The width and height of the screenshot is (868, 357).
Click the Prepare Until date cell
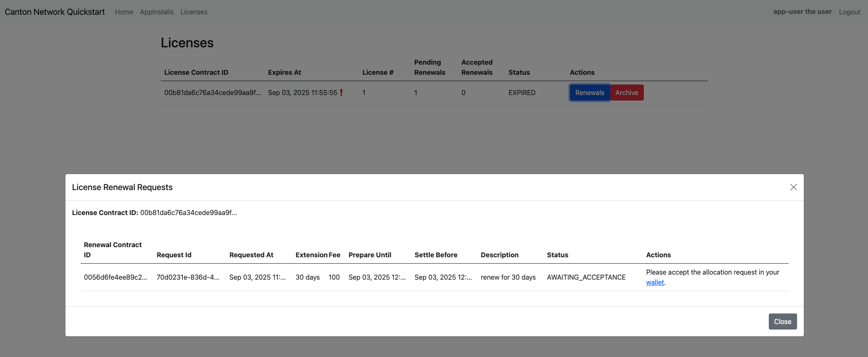pos(377,277)
